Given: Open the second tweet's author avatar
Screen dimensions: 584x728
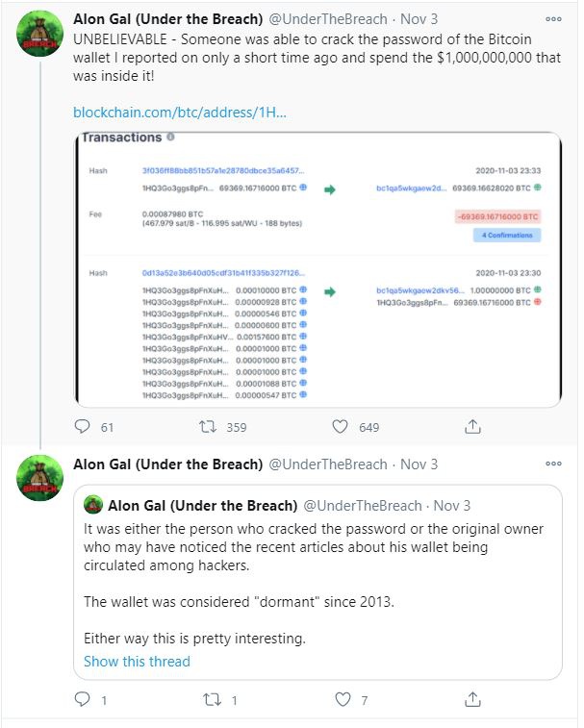Looking at the screenshot, I should (39, 478).
